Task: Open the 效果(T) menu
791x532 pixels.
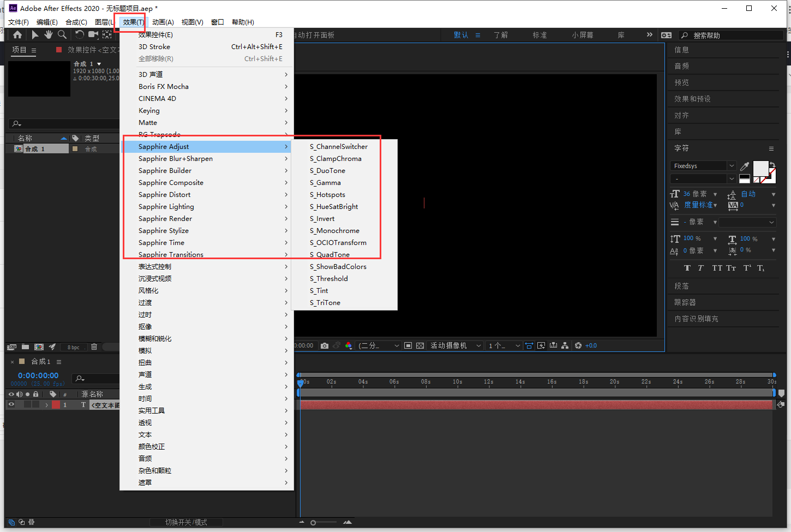Action: (133, 22)
